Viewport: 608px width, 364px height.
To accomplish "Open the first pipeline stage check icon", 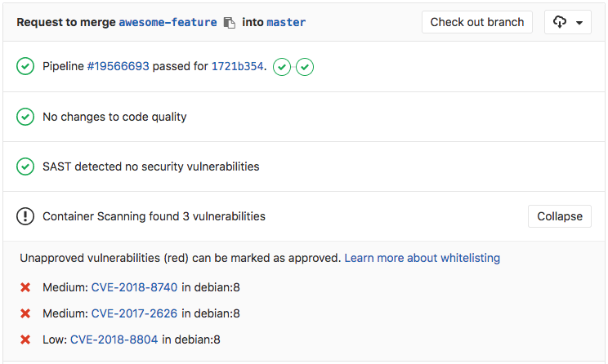I will [x=282, y=67].
